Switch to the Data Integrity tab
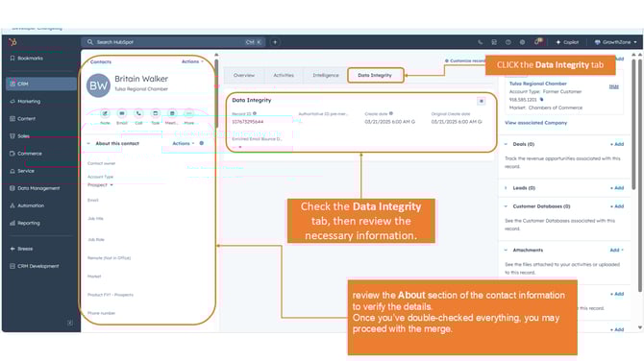The image size is (644, 361). [x=375, y=76]
